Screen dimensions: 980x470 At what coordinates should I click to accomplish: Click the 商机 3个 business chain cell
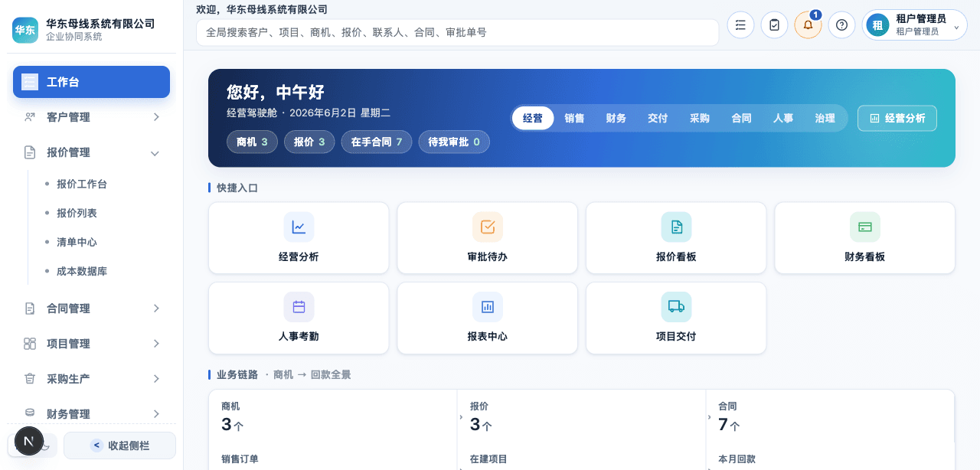click(x=333, y=416)
